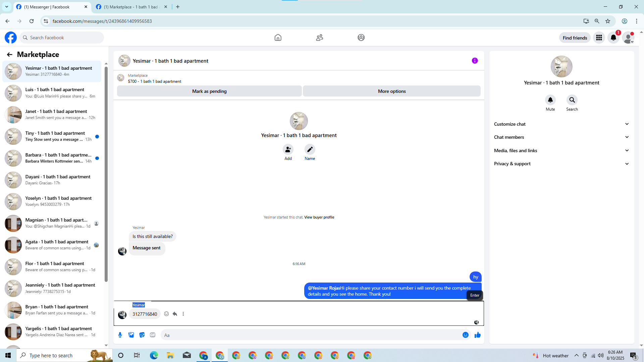Open the GIF picker
This screenshot has width=644, height=362.
[153, 335]
